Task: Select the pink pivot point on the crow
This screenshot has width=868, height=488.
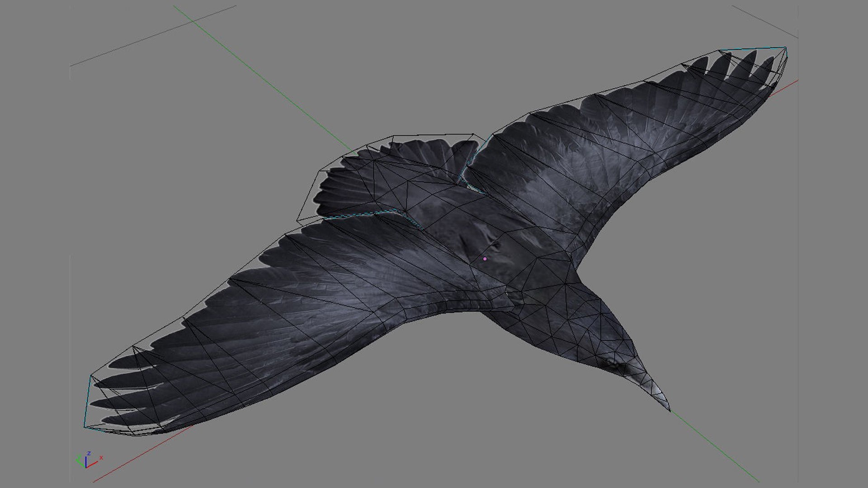Action: [485, 259]
